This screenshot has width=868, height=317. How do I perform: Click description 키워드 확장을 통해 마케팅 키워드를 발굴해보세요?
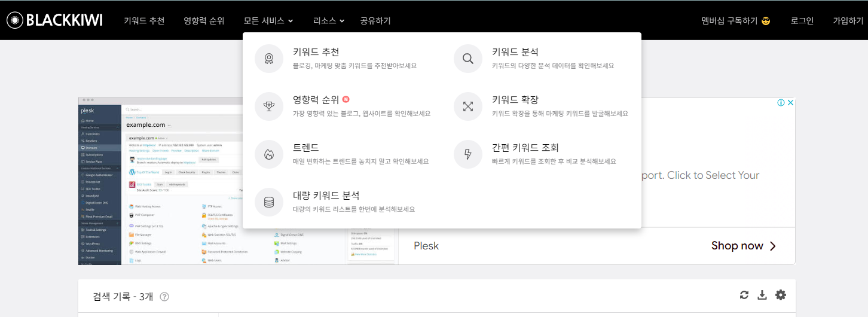coord(560,114)
